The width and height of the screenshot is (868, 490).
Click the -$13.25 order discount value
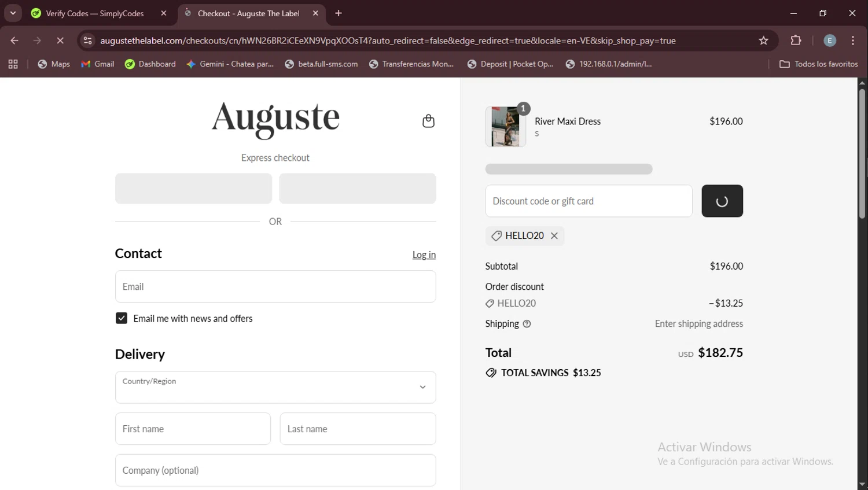pyautogui.click(x=726, y=303)
